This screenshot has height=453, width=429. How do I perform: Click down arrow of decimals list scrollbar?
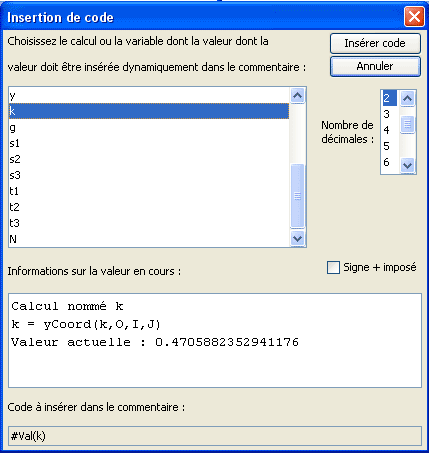coord(407,165)
